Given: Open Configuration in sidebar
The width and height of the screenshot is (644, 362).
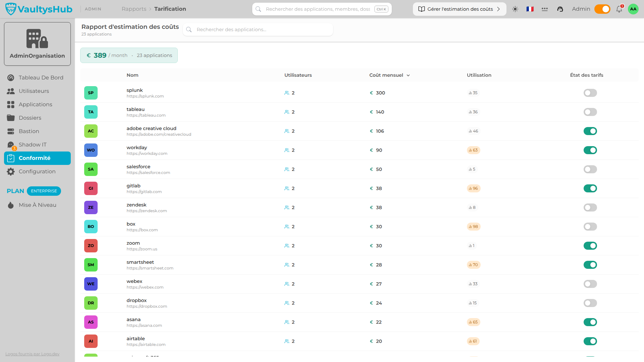Looking at the screenshot, I should click(37, 171).
